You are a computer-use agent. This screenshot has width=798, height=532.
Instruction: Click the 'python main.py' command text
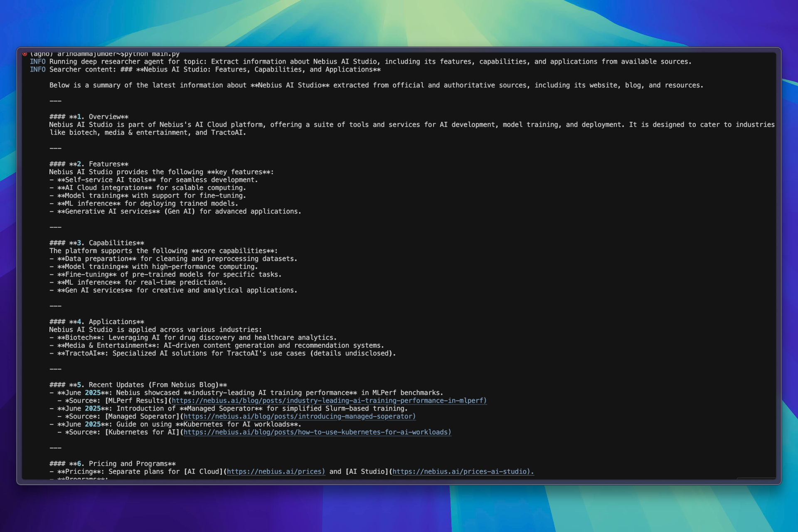[x=152, y=54]
